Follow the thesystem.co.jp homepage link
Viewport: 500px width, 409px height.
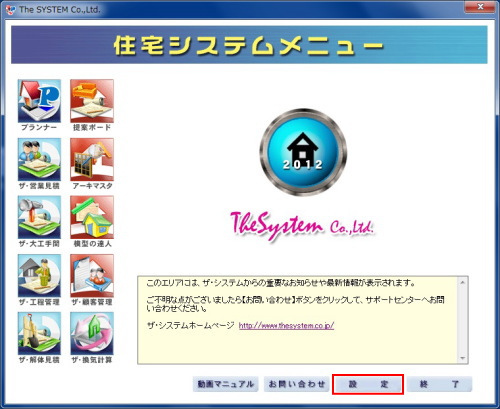coord(286,326)
